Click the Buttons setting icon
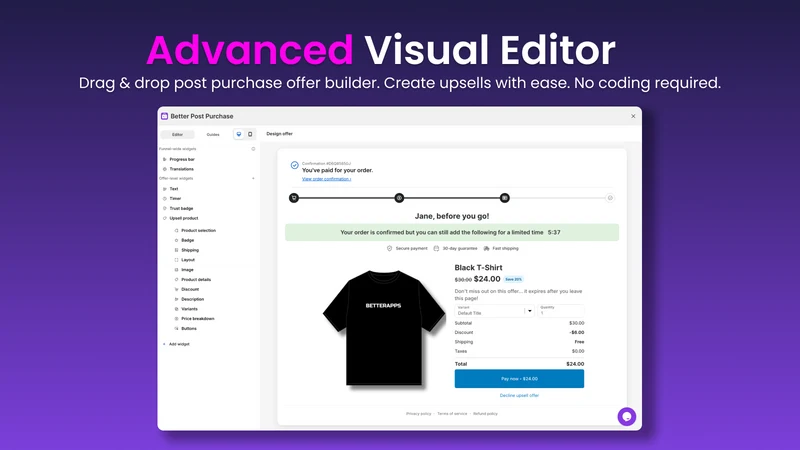This screenshot has height=450, width=800. [177, 329]
